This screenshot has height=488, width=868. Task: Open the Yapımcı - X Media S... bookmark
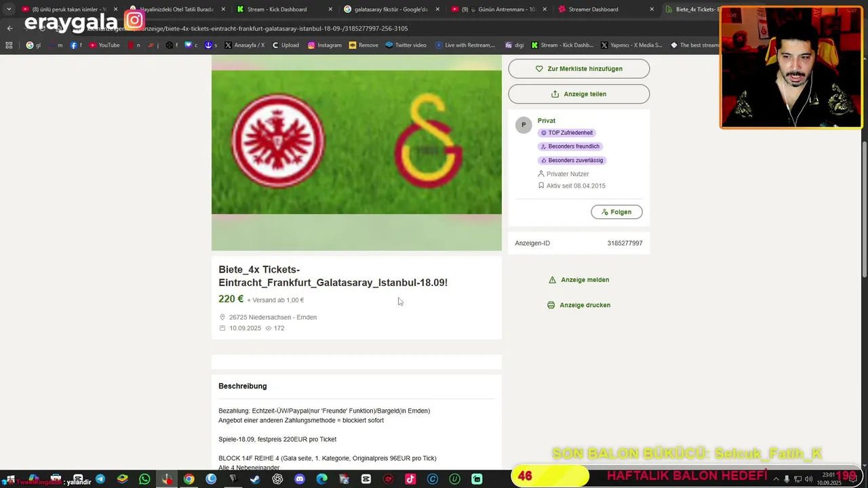click(631, 45)
